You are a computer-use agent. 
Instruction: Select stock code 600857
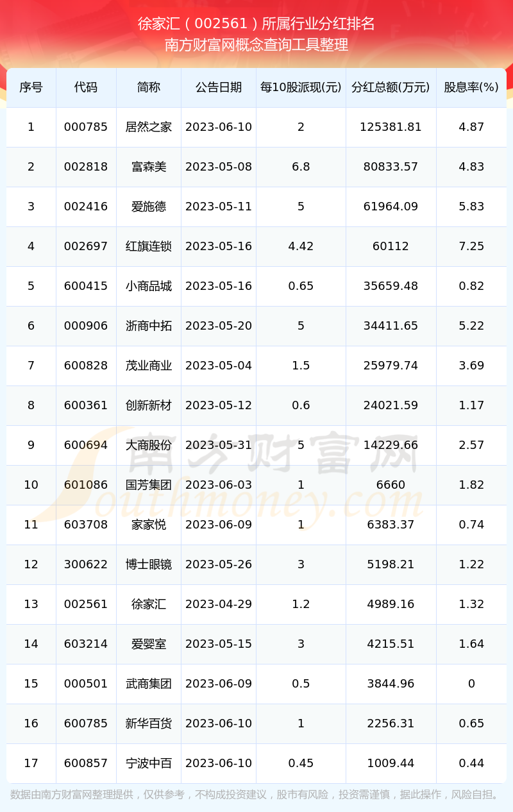tap(86, 763)
